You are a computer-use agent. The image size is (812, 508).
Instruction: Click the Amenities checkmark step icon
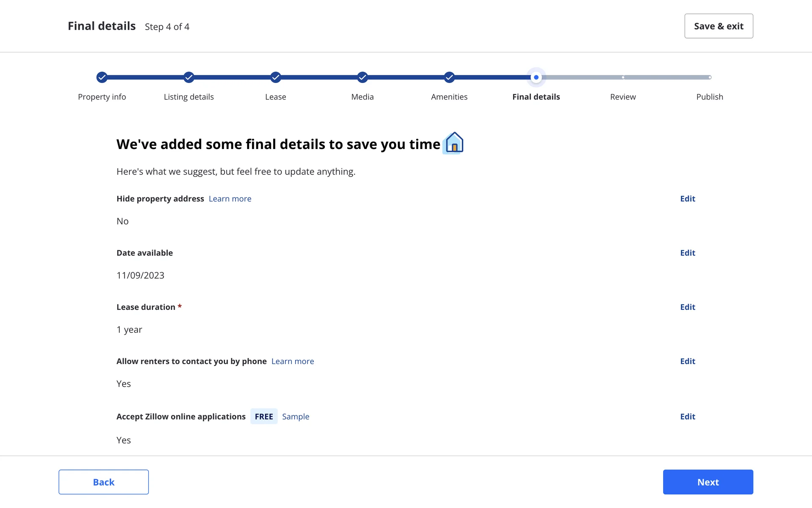(x=449, y=77)
